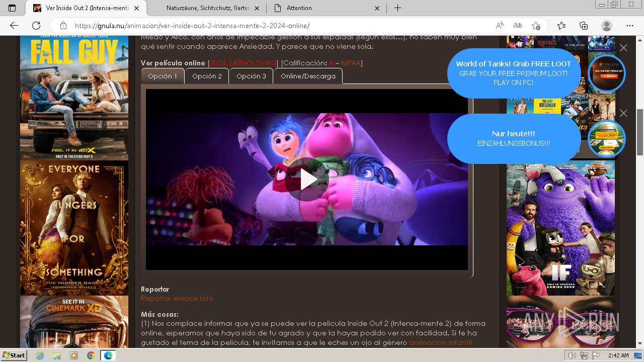The height and width of the screenshot is (362, 644).
Task: Open the Cinemark XD poster
Action: click(74, 322)
